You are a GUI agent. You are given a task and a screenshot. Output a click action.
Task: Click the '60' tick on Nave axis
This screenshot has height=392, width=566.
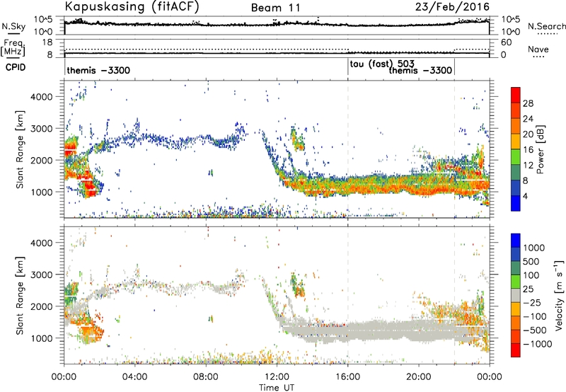[x=507, y=42]
